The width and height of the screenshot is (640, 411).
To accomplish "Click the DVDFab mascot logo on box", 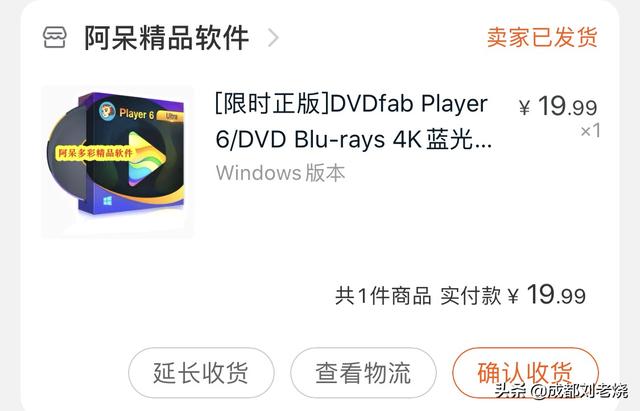I will tap(107, 111).
